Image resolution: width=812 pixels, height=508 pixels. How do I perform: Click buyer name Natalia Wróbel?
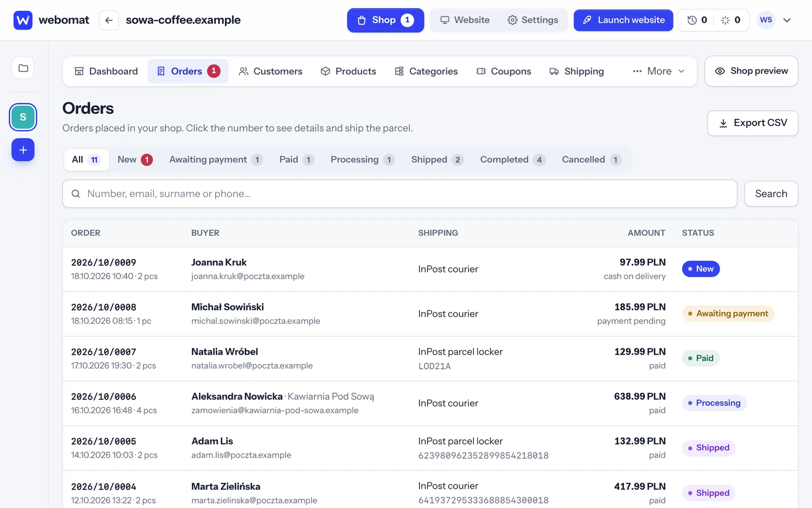pyautogui.click(x=224, y=352)
